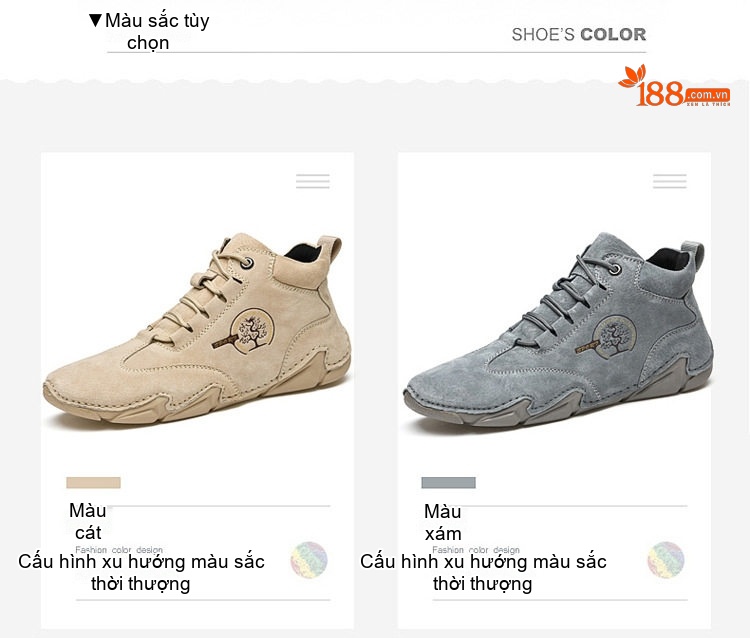The height and width of the screenshot is (638, 750).
Task: Click the 188.com.vn logo
Action: [674, 86]
